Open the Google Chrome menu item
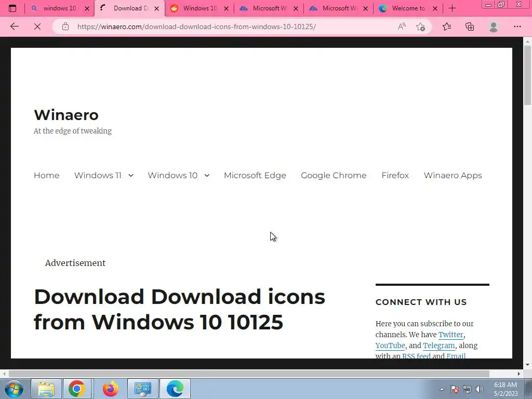Viewport: 532px width, 399px height. [334, 176]
